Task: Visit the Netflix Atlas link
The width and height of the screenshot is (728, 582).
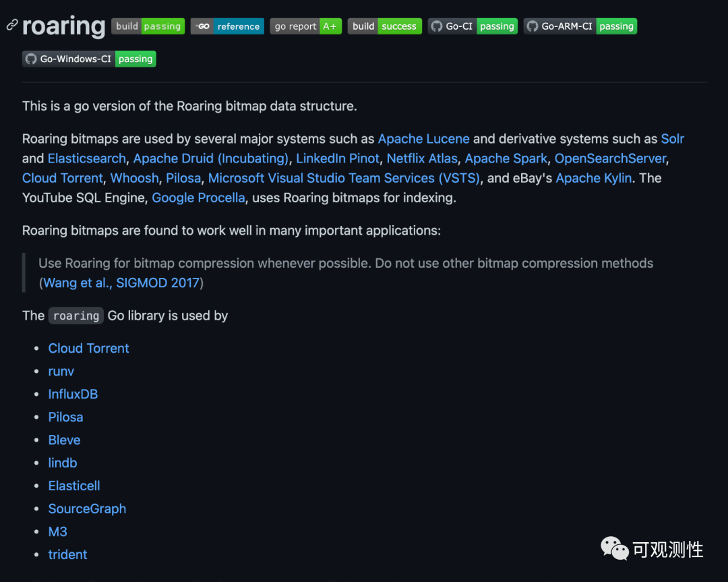Action: [422, 158]
